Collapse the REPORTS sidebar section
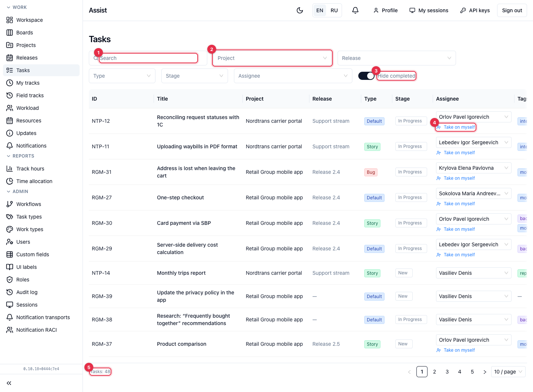 (21, 156)
